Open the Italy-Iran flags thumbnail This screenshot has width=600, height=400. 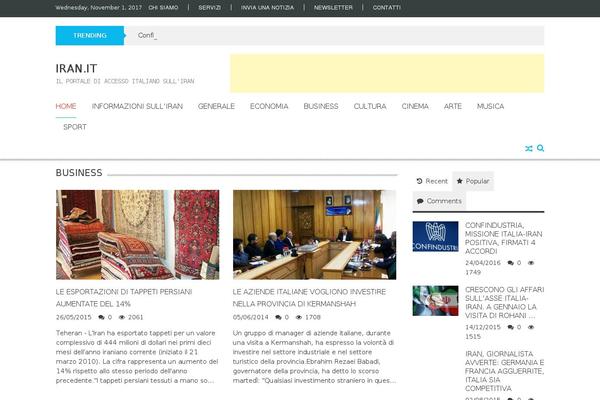coord(435,301)
